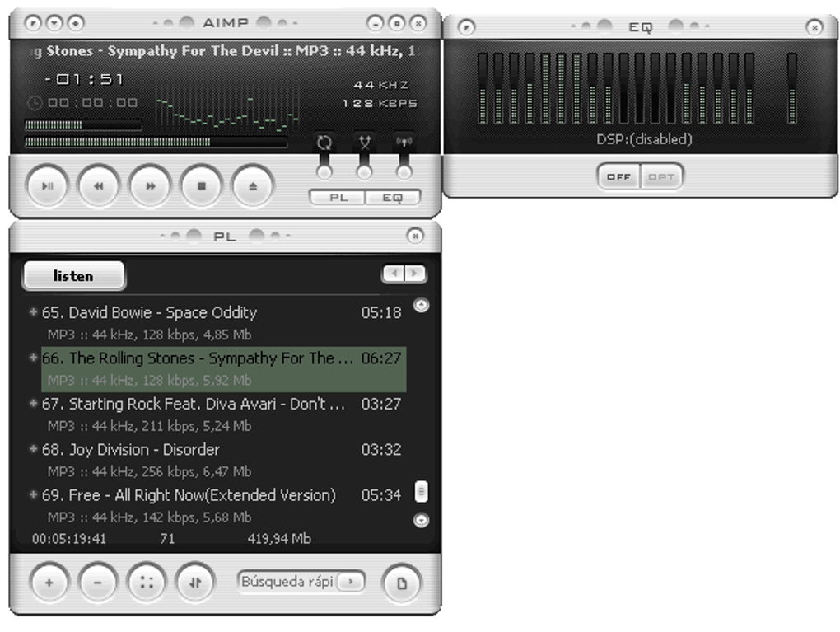The width and height of the screenshot is (840, 632).
Task: Go to previous playlist tab arrow
Action: [x=394, y=274]
